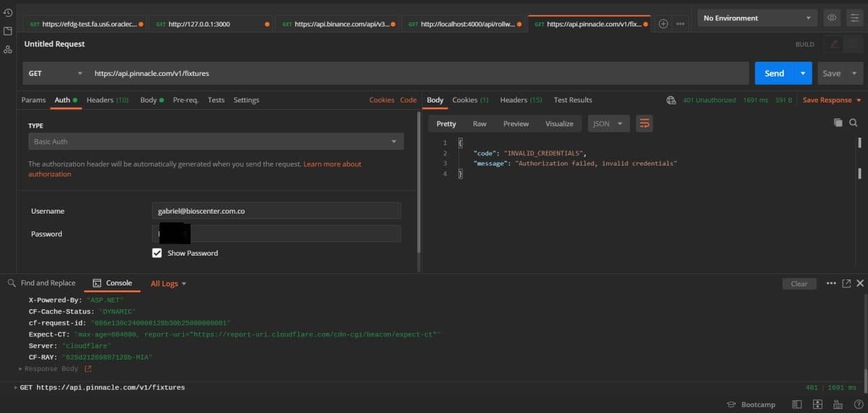Click the network globe icon next to 401 status
The image size is (868, 413).
tap(671, 100)
